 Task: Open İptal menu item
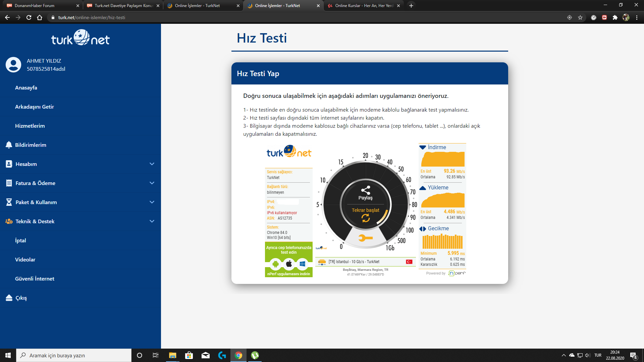click(20, 240)
